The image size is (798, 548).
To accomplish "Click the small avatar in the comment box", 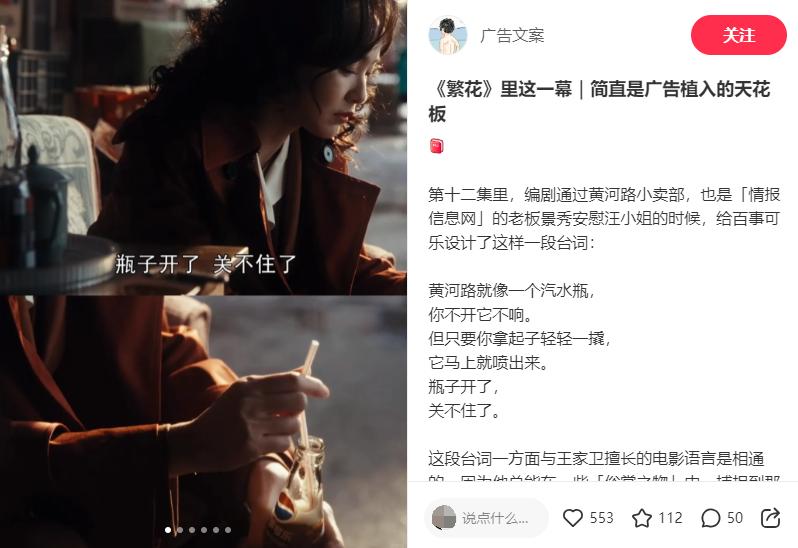I will click(x=444, y=518).
